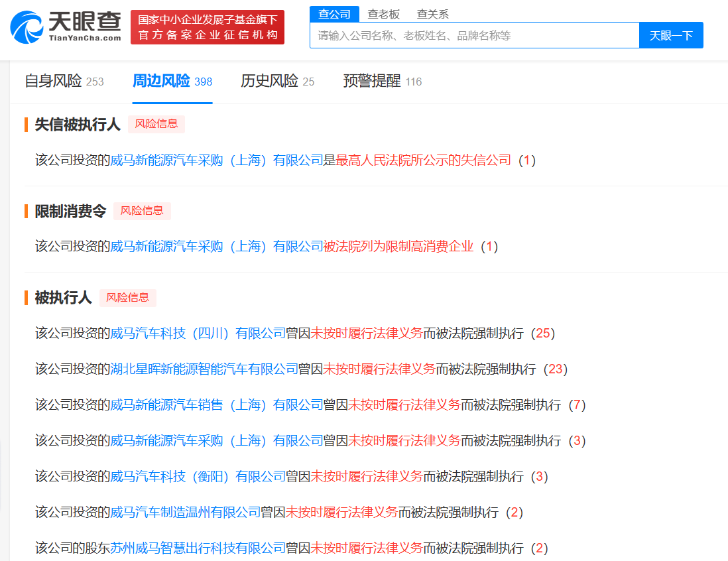
Task: Select the 查公司 search tab
Action: click(x=334, y=14)
